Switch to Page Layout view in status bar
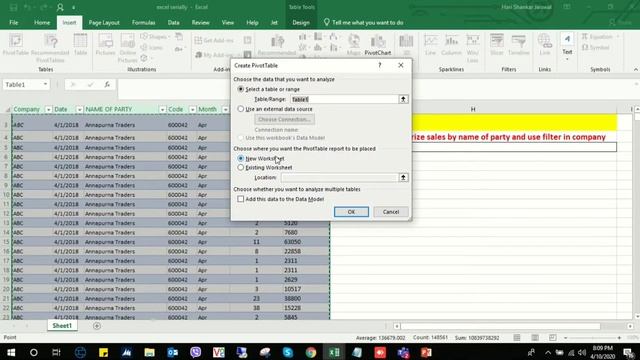 535,338
